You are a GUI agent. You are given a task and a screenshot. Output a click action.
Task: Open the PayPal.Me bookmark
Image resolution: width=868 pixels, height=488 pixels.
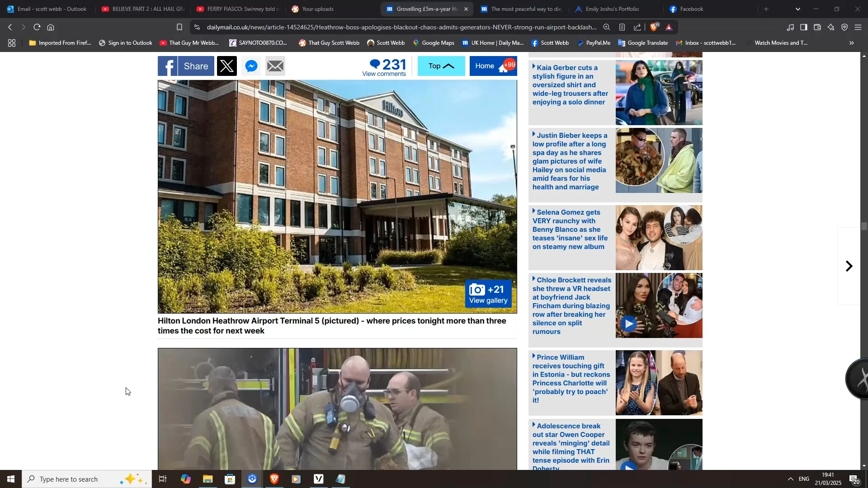coord(594,43)
